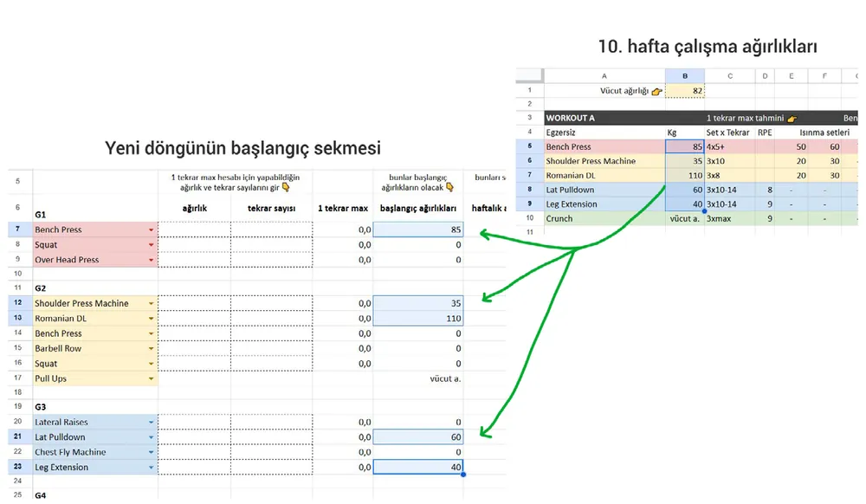The height and width of the screenshot is (504, 866).
Task: Click the tekrar sayısı cell for Squat row 8
Action: coord(271,244)
